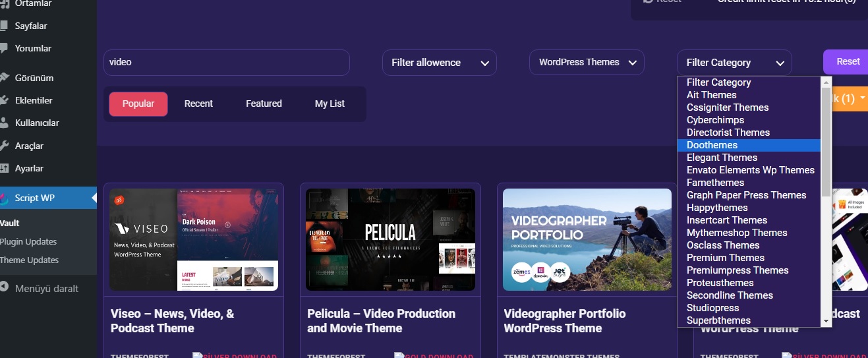The height and width of the screenshot is (358, 868).
Task: Click the purple Reset button
Action: pyautogui.click(x=847, y=61)
